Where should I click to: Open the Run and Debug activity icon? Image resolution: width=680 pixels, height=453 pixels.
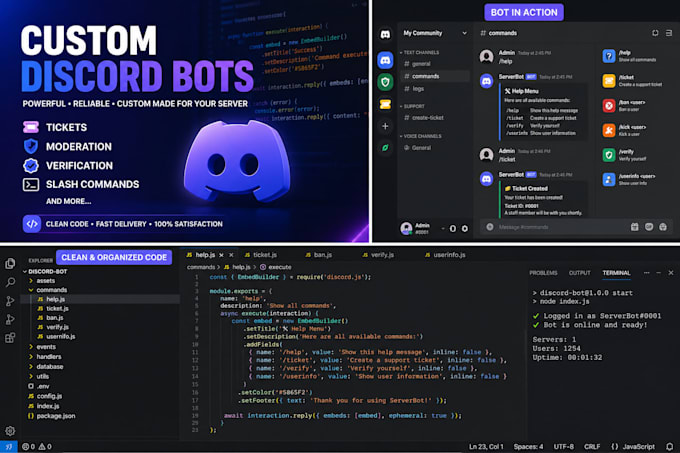point(10,319)
